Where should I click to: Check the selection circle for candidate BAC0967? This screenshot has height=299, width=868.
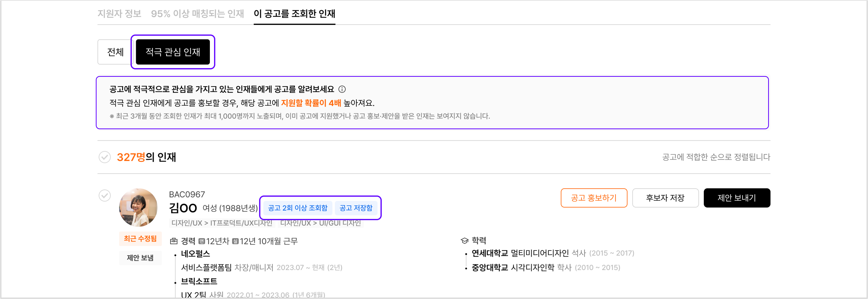tap(105, 195)
